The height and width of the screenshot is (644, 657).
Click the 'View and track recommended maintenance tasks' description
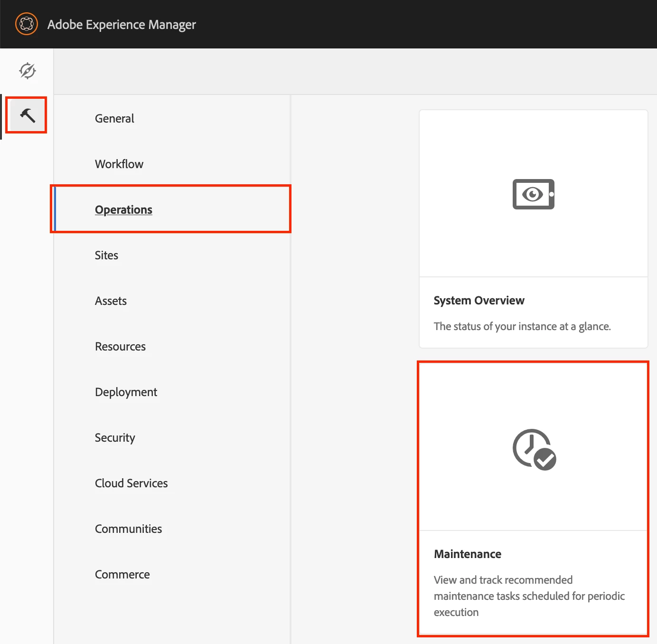click(x=529, y=596)
